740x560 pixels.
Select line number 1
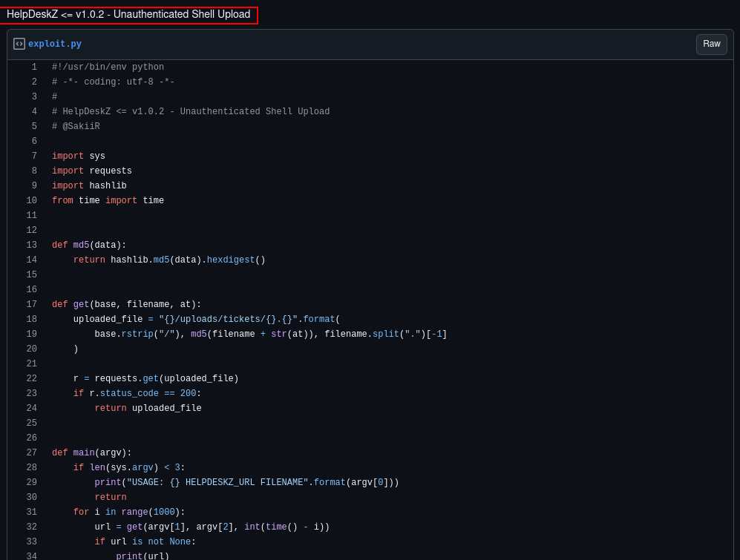[34, 67]
